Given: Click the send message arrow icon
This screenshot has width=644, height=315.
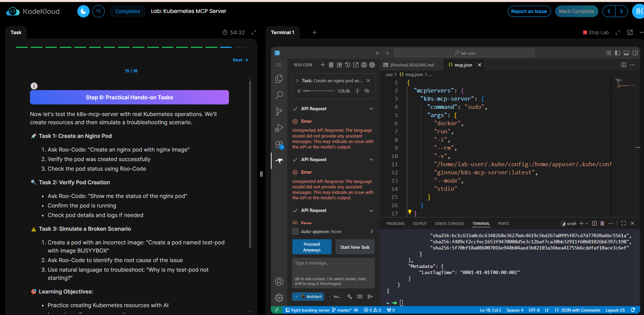Looking at the screenshot, I should pos(370,297).
